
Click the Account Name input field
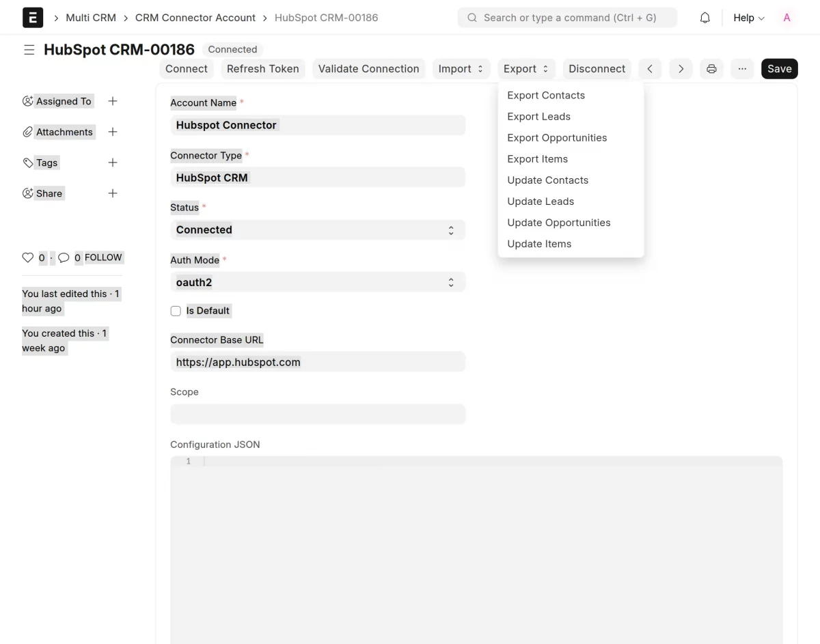point(318,125)
